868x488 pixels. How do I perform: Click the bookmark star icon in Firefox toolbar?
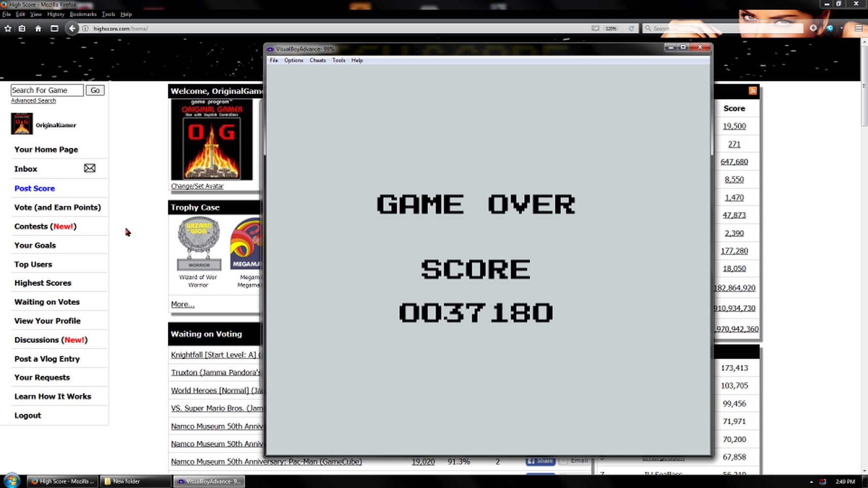click(8, 28)
